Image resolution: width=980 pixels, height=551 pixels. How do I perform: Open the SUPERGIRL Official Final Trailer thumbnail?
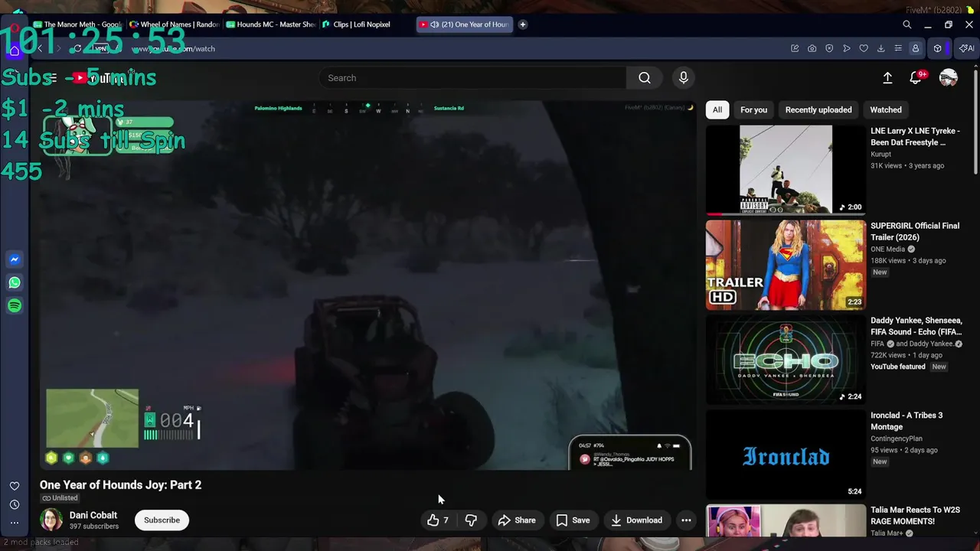pyautogui.click(x=786, y=265)
